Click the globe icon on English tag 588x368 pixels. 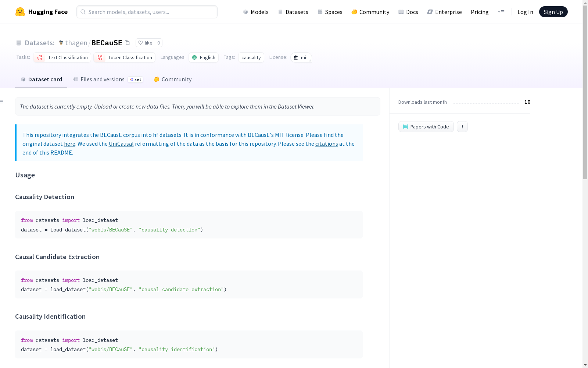point(194,57)
